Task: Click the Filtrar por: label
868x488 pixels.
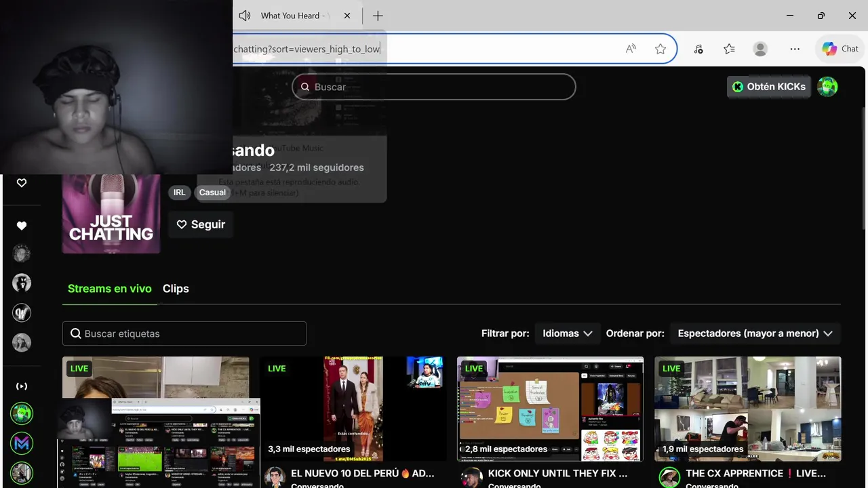Action: tap(505, 333)
